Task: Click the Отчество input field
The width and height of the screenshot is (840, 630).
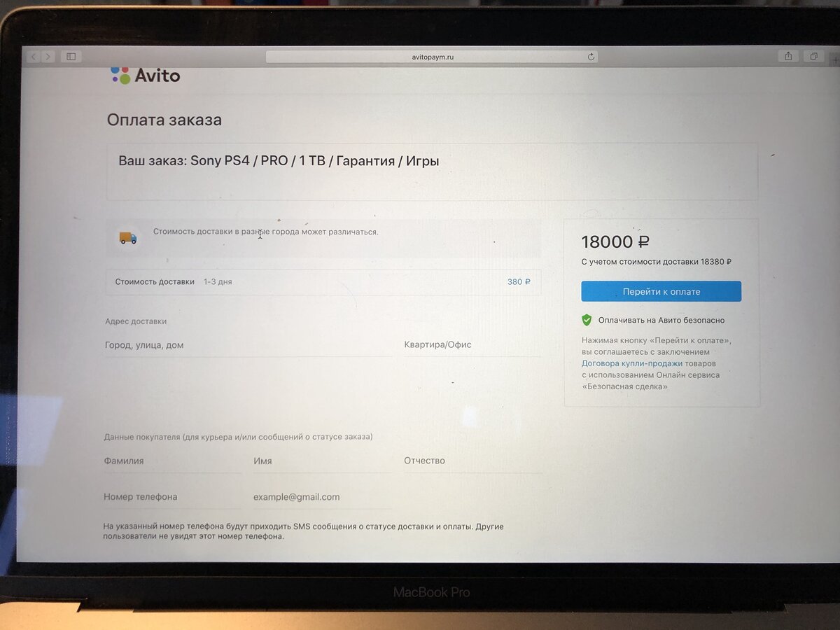Action: pyautogui.click(x=472, y=461)
